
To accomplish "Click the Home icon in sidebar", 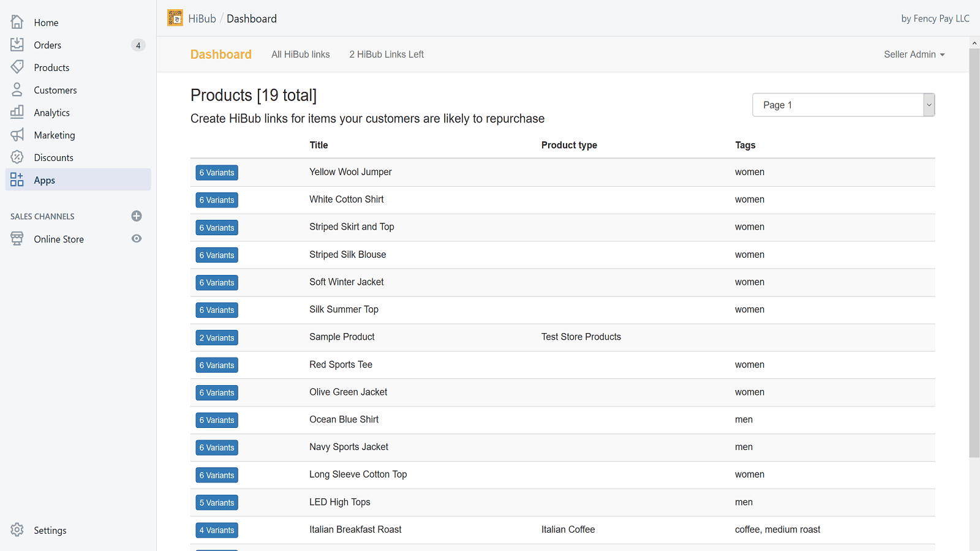I will (x=17, y=22).
